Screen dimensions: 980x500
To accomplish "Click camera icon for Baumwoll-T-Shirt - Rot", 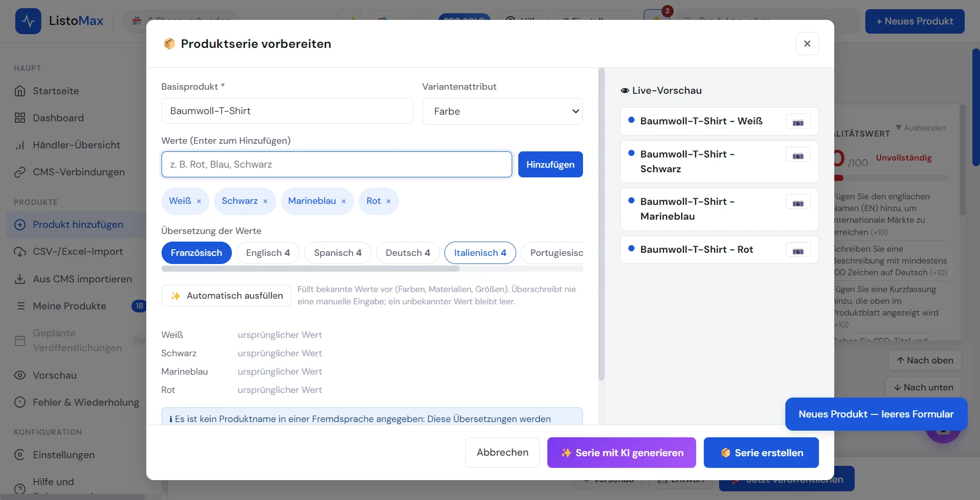I will pyautogui.click(x=798, y=251).
